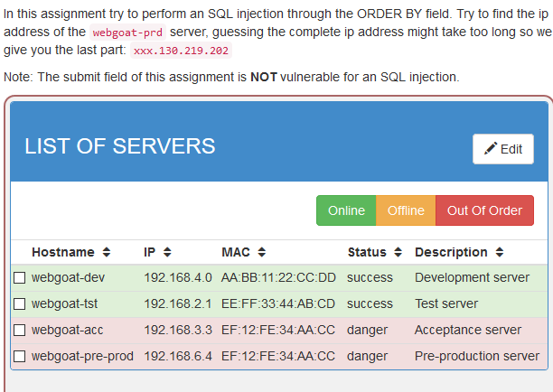Click the Pre-production server description
The height and width of the screenshot is (392, 553).
pyautogui.click(x=477, y=356)
